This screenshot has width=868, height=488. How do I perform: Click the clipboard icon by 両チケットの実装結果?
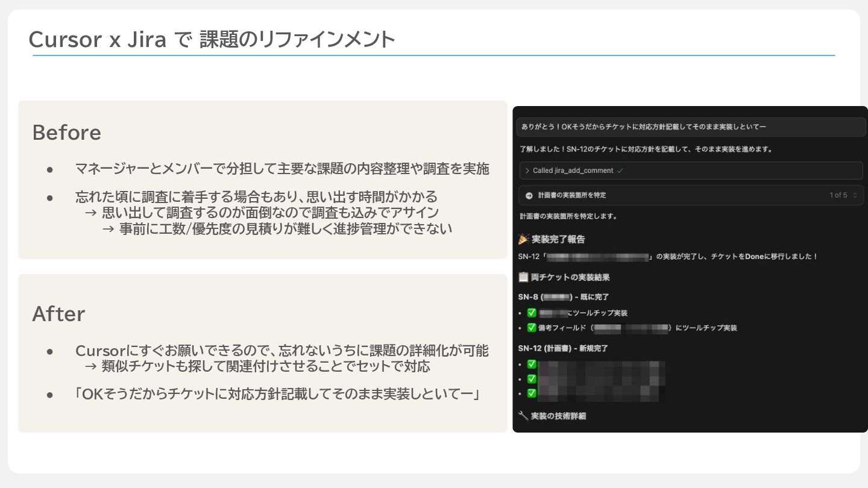point(524,277)
